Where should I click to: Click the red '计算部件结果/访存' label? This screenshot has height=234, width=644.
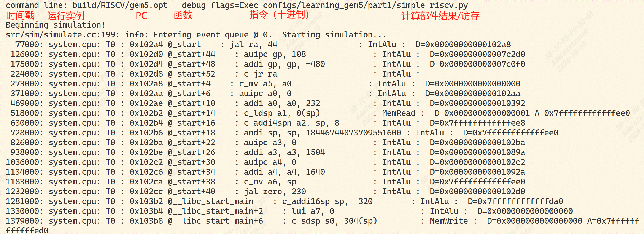[440, 16]
